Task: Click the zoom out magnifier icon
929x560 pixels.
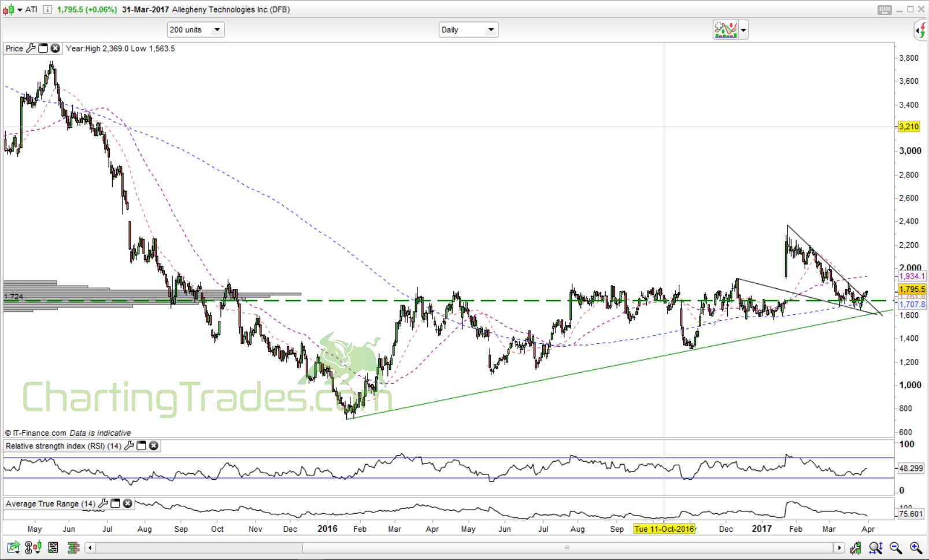Action: point(895,547)
